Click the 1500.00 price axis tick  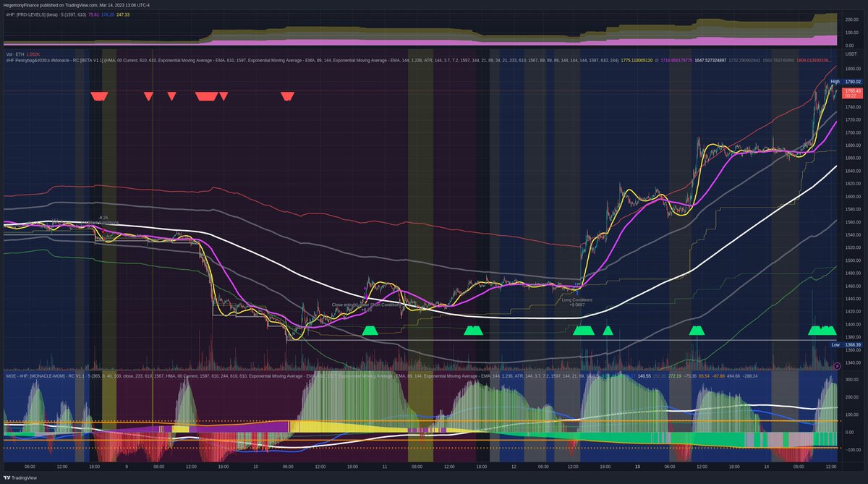click(x=852, y=260)
